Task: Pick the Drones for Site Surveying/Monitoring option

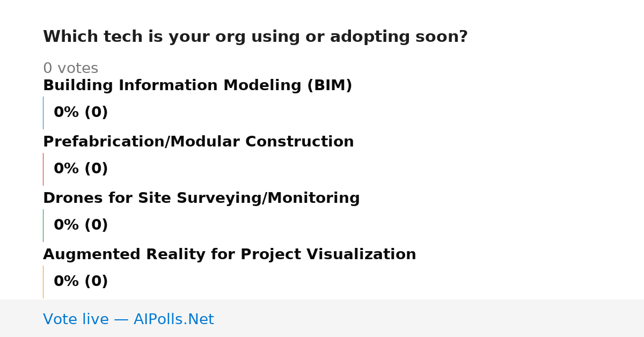Action: click(x=201, y=198)
